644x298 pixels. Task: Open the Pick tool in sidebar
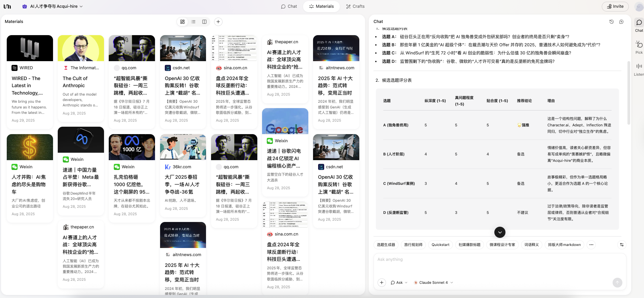tap(639, 47)
